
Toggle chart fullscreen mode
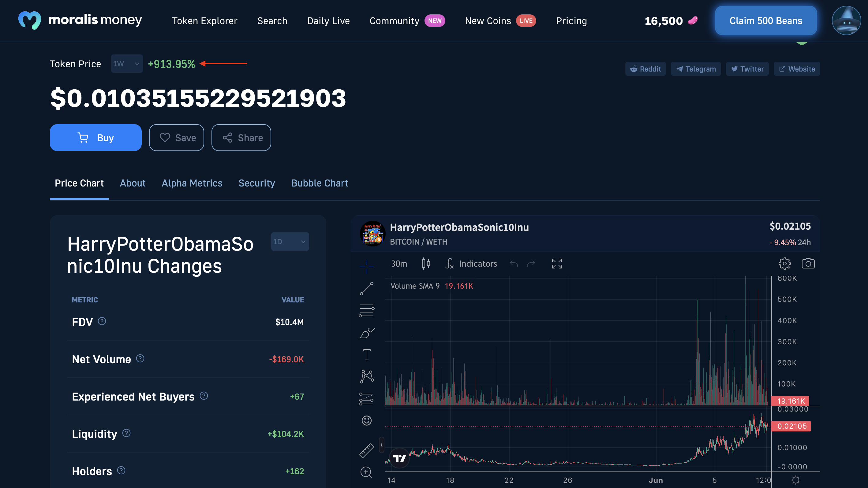pos(557,264)
